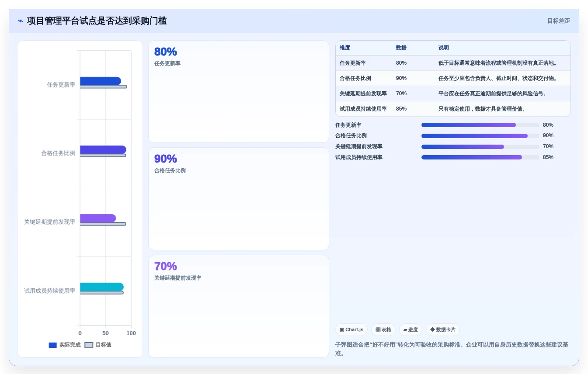
Task: Click the 85% value in the table
Action: point(401,109)
